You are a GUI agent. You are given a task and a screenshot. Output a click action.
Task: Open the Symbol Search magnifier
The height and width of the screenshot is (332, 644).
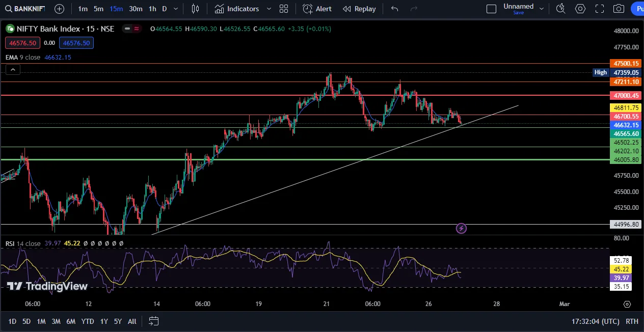tap(8, 9)
